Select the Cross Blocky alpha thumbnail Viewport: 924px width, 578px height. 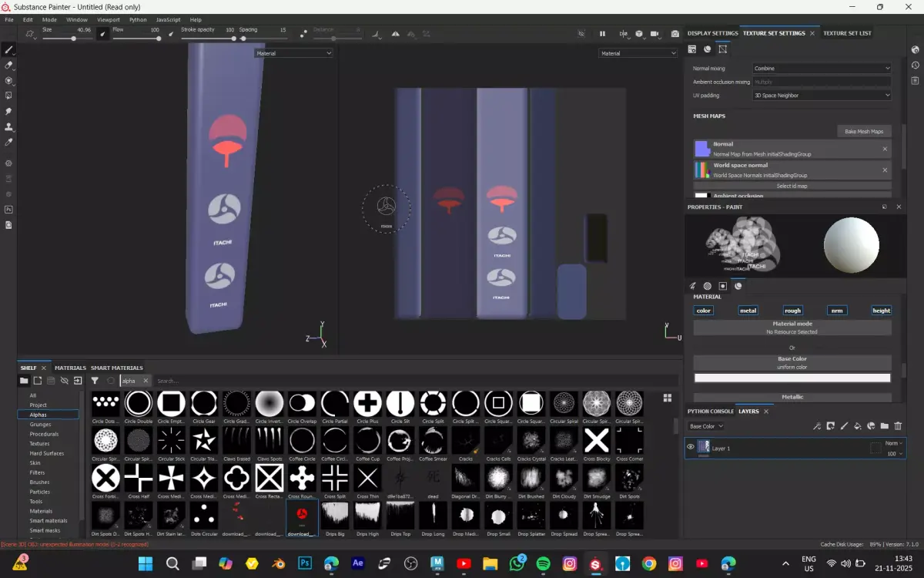tap(597, 442)
